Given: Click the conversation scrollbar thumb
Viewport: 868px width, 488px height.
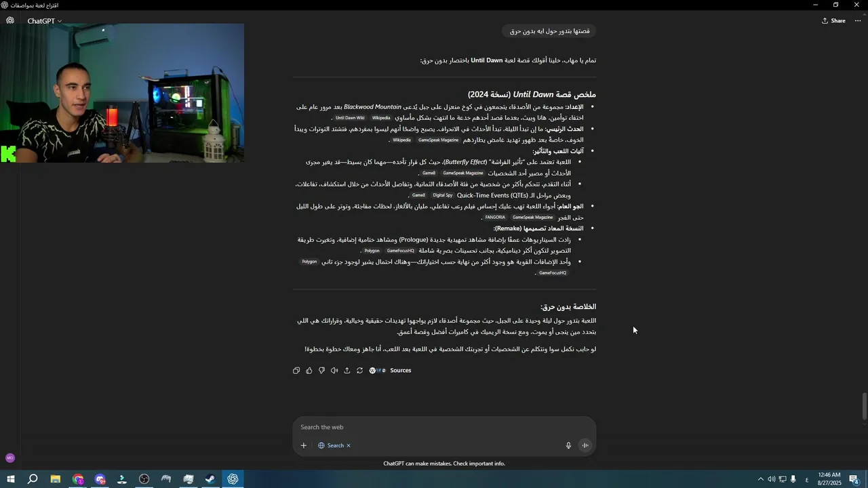Looking at the screenshot, I should click(x=864, y=407).
